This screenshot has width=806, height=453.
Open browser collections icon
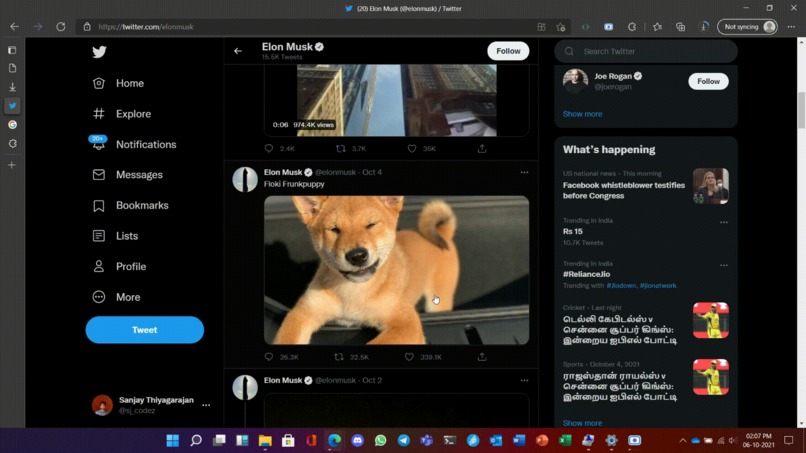pos(680,27)
